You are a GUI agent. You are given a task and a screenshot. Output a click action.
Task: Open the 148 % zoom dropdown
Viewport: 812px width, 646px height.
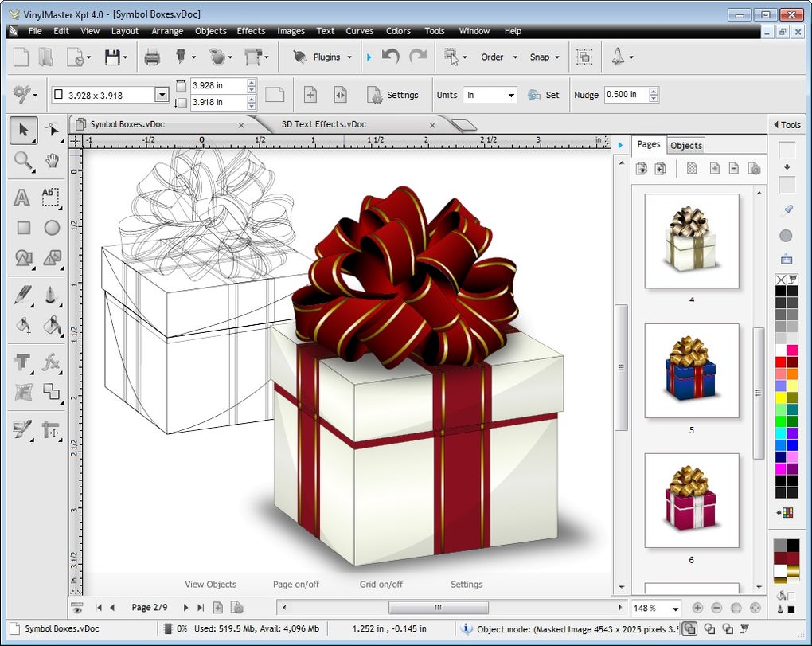coord(675,609)
